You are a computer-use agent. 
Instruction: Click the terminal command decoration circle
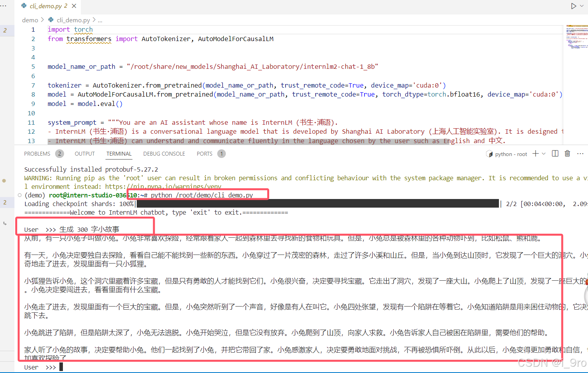(x=20, y=195)
